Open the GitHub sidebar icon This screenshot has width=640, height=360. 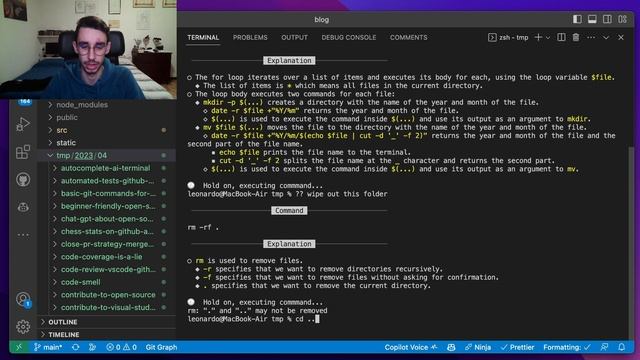23,180
